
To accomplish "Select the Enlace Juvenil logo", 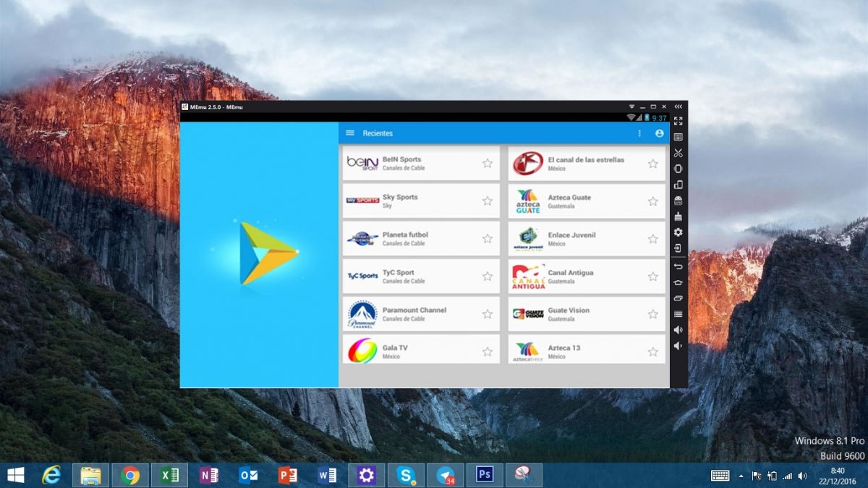I will tap(528, 239).
